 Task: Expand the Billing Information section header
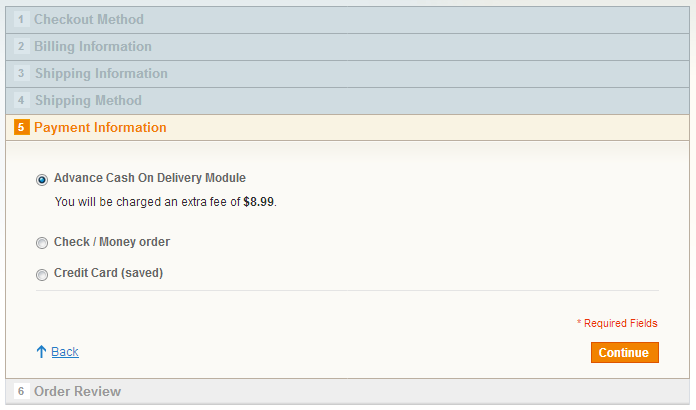tap(93, 47)
